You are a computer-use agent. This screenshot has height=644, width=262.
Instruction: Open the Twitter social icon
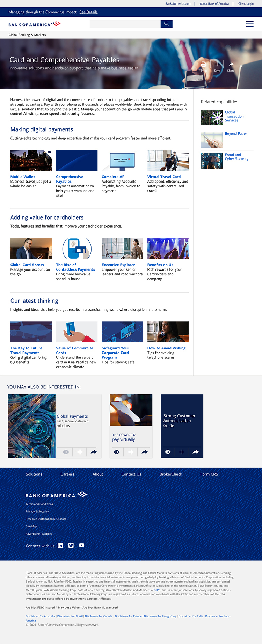[x=71, y=545]
